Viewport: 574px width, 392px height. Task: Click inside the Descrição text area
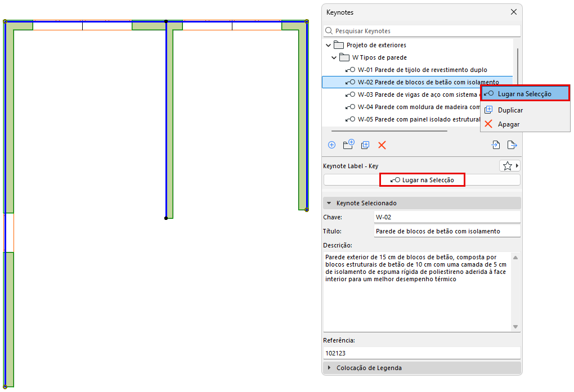(x=418, y=292)
